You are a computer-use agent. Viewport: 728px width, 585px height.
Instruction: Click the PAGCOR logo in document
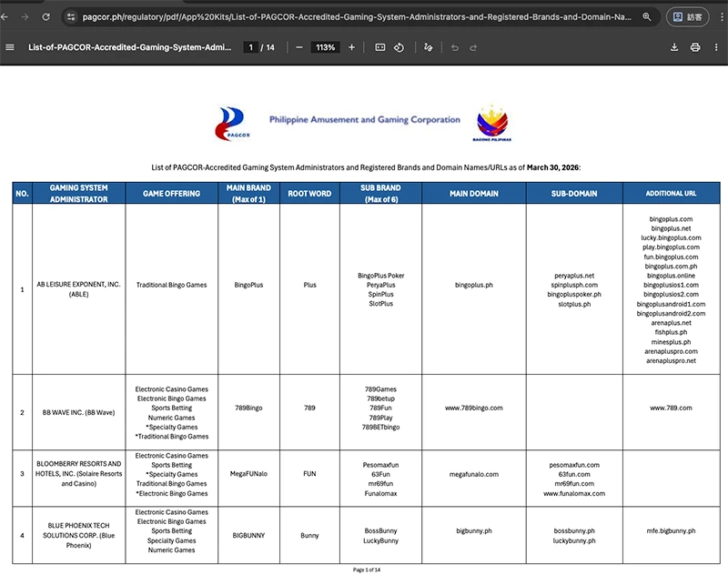pos(232,124)
